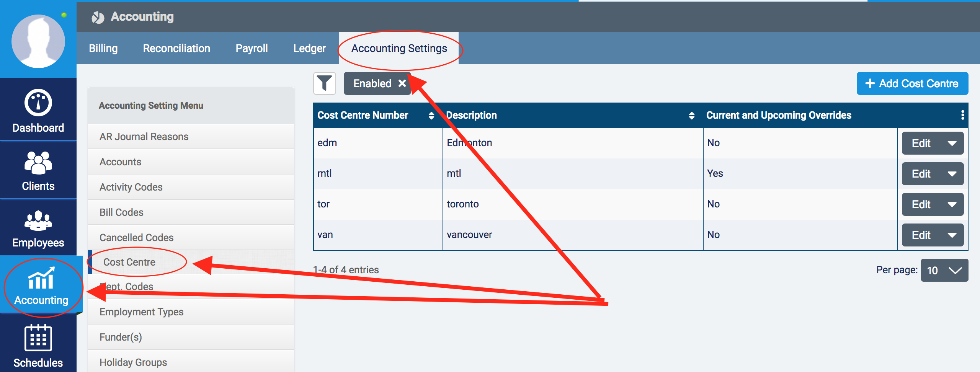
Task: Sort by the Description column
Action: coord(691,116)
